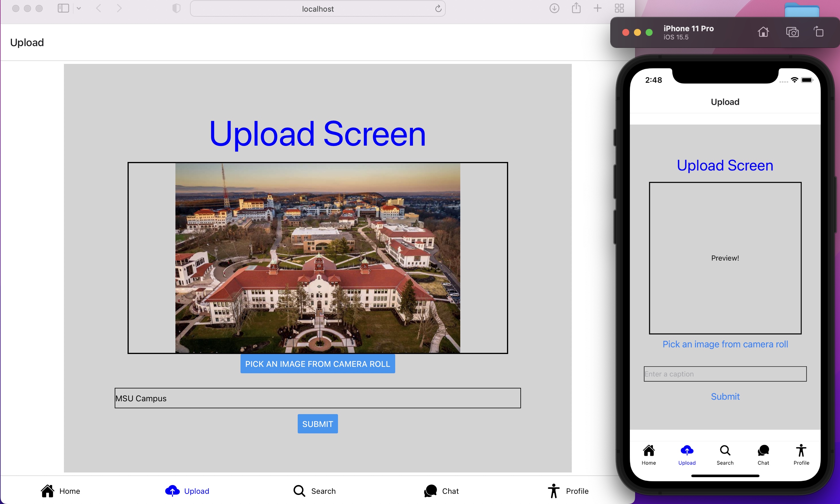Image resolution: width=840 pixels, height=504 pixels.
Task: Tap the Upload cloud icon in the iPhone simulator
Action: click(687, 451)
